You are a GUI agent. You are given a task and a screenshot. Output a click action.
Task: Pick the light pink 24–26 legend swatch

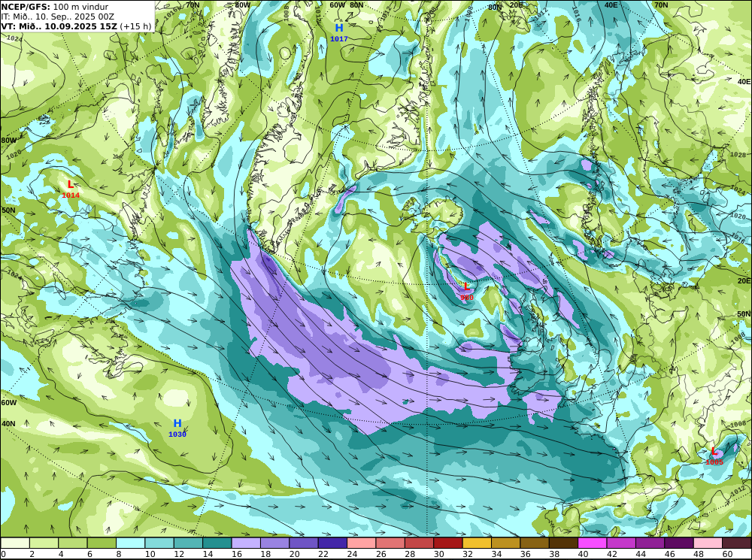tap(362, 543)
